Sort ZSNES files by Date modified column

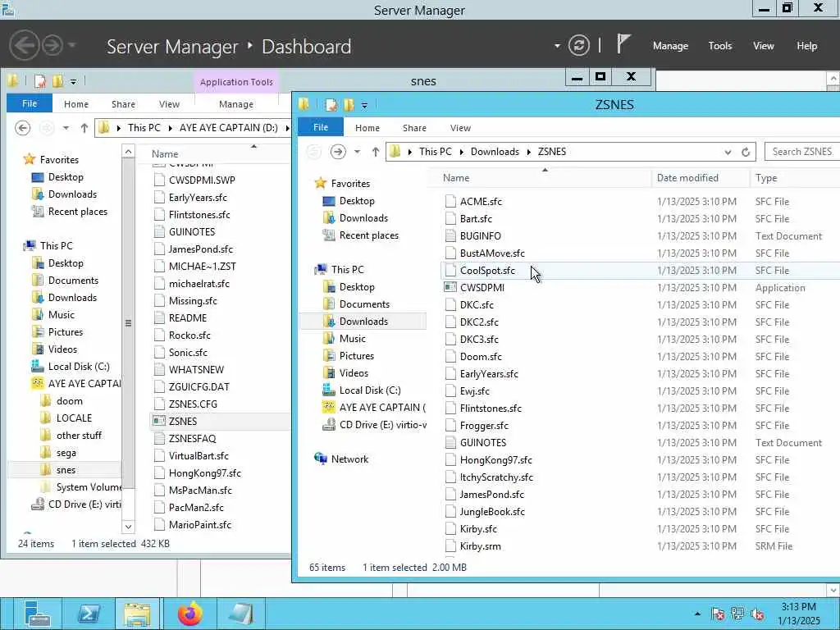701,178
